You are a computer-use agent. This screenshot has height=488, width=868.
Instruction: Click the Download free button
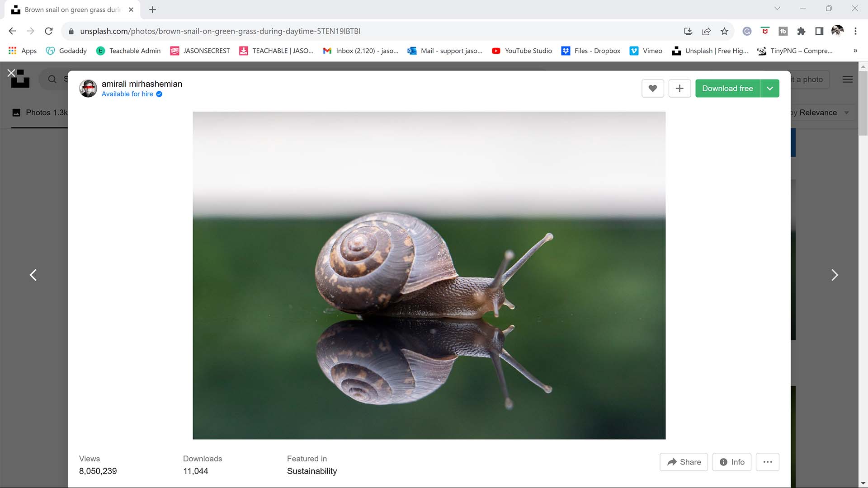(x=727, y=89)
